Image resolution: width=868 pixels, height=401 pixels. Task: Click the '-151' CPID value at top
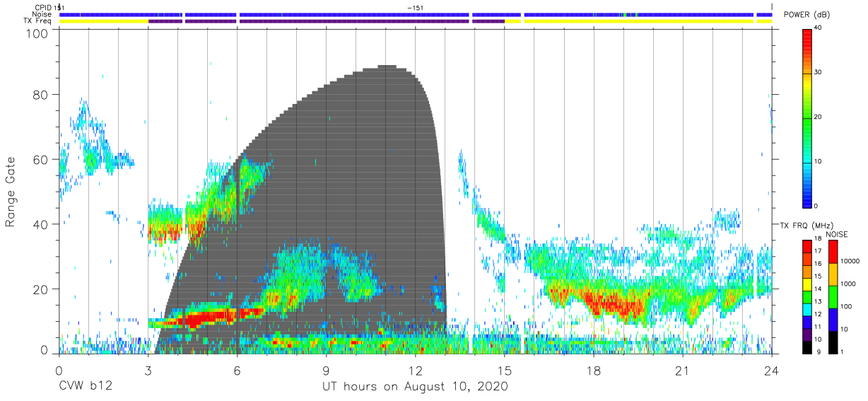coord(416,7)
